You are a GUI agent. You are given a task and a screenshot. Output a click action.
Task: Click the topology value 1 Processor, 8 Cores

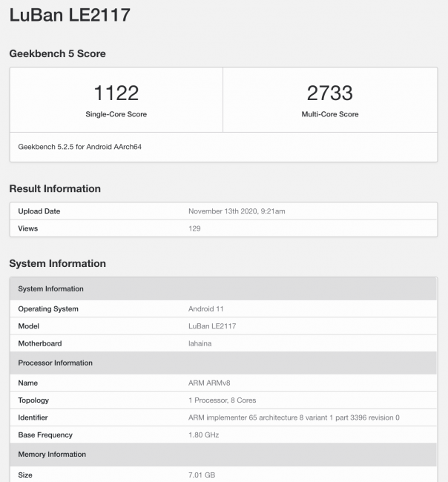[223, 400]
